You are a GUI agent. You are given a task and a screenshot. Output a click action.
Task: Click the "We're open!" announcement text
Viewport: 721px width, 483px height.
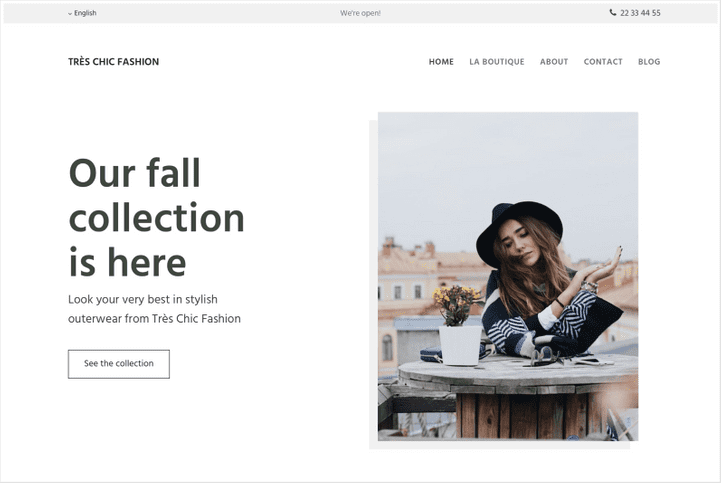pos(360,13)
